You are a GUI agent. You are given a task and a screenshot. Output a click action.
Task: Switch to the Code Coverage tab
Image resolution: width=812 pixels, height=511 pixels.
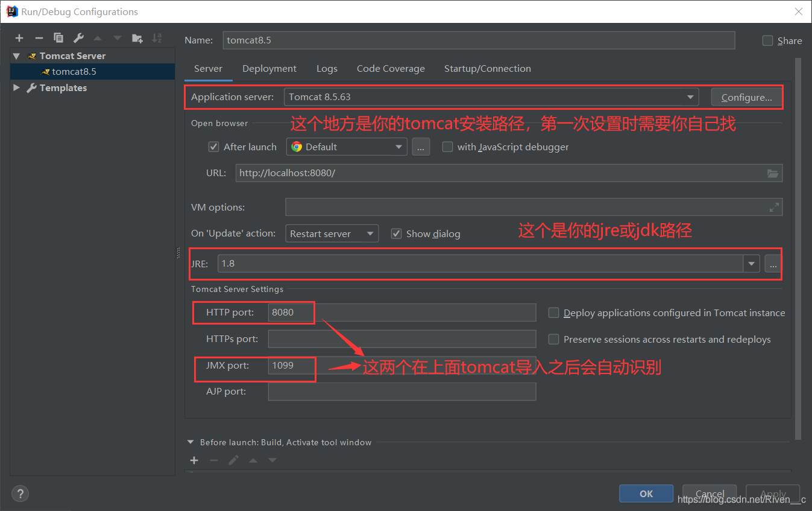pos(391,69)
